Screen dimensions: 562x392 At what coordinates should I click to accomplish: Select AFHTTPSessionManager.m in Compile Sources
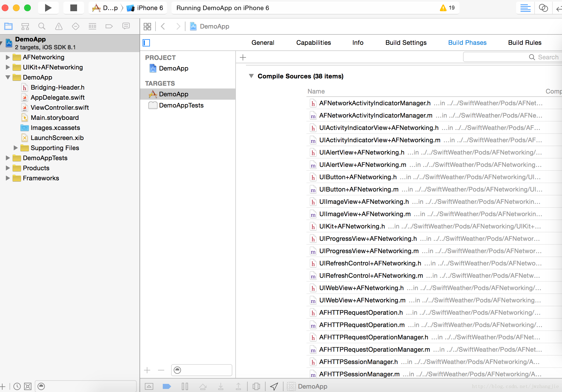point(359,374)
